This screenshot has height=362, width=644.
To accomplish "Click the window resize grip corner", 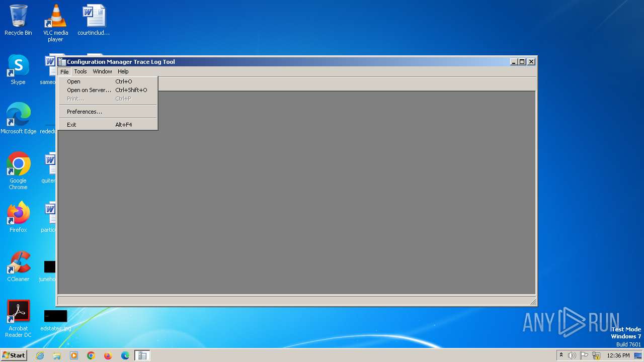I will pos(533,302).
